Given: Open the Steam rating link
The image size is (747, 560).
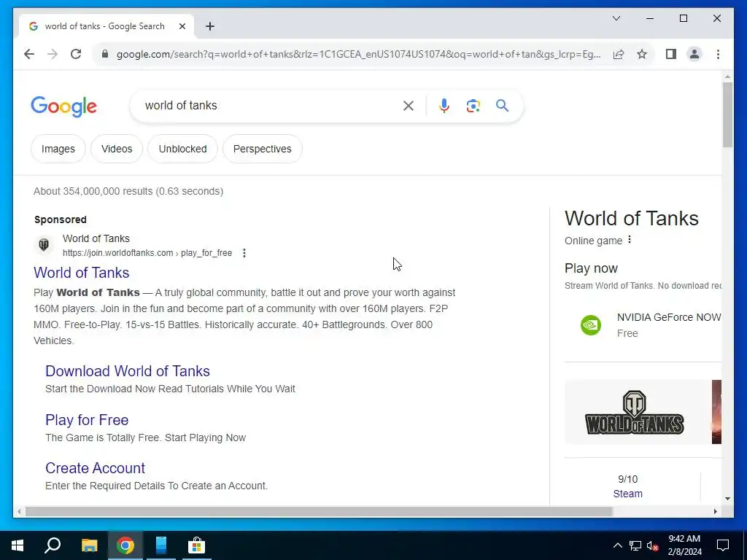Looking at the screenshot, I should tap(627, 494).
